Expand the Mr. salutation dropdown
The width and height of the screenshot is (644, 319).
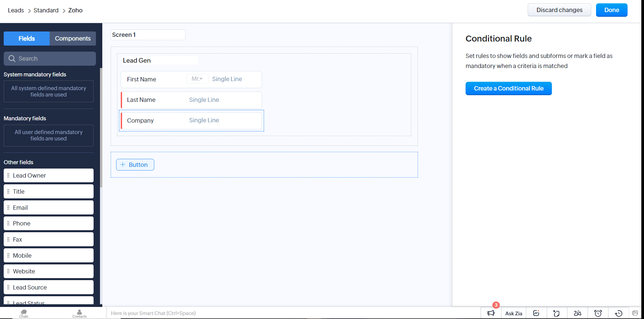point(197,79)
